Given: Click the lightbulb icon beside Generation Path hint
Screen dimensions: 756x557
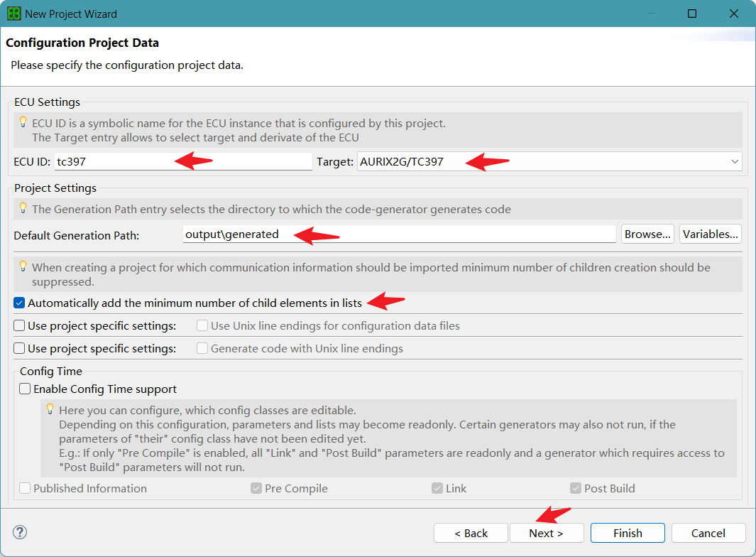Looking at the screenshot, I should coord(23,208).
